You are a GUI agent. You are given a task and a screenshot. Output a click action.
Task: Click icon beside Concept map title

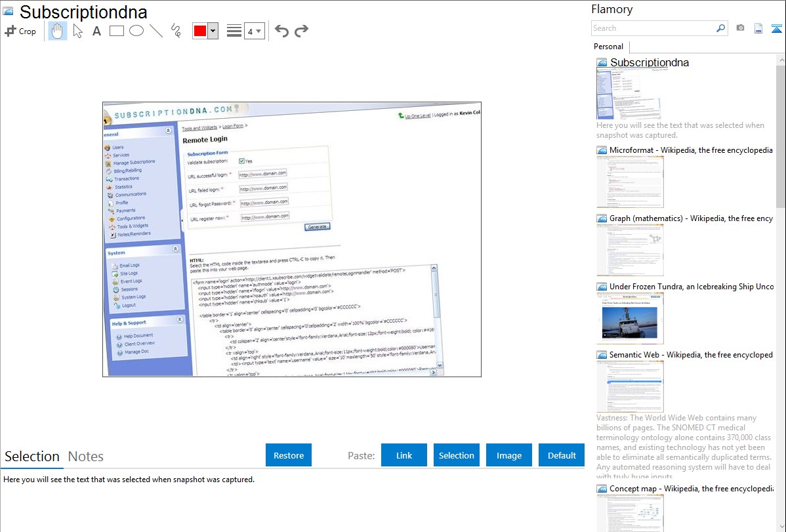(x=602, y=489)
